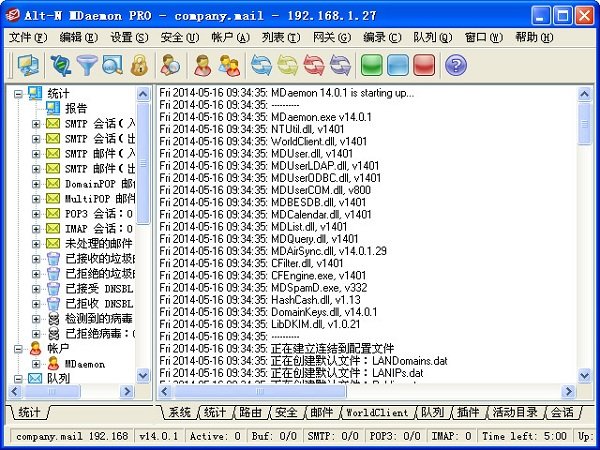
Task: Click the log line MDSpamD.exe, v332
Action: click(x=263, y=287)
